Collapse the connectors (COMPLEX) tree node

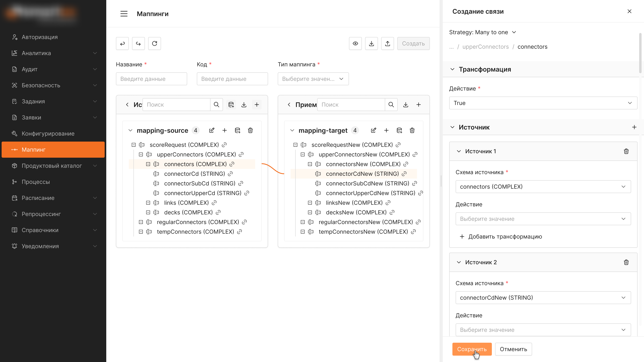tap(148, 164)
